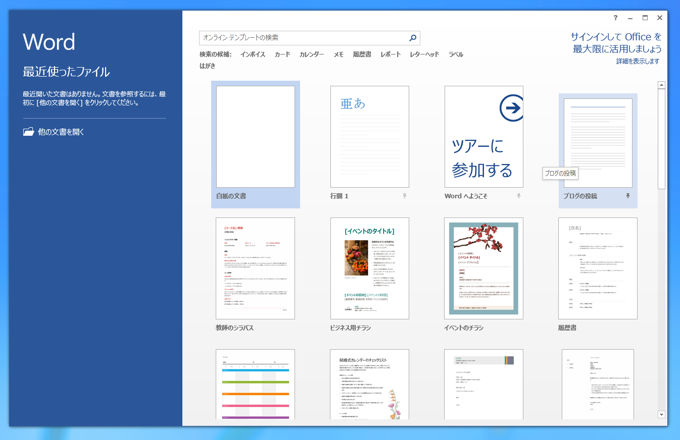Search suggestion: レターヘッド

point(424,54)
